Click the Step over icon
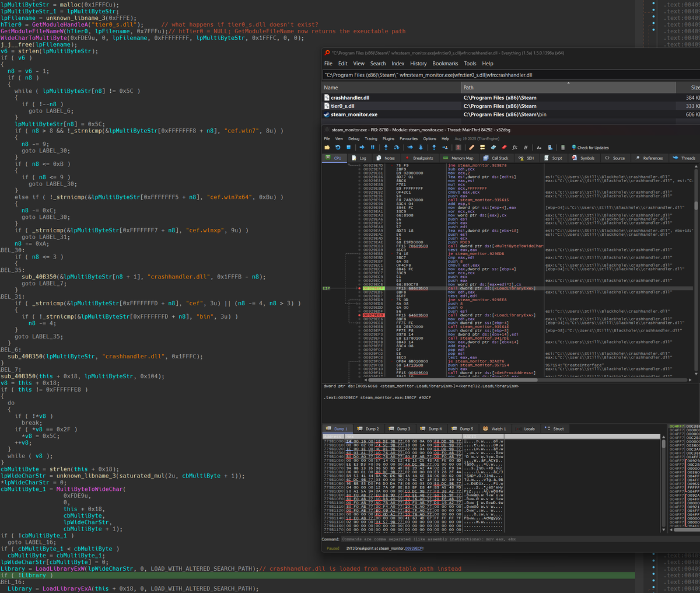This screenshot has height=593, width=700. click(x=397, y=147)
